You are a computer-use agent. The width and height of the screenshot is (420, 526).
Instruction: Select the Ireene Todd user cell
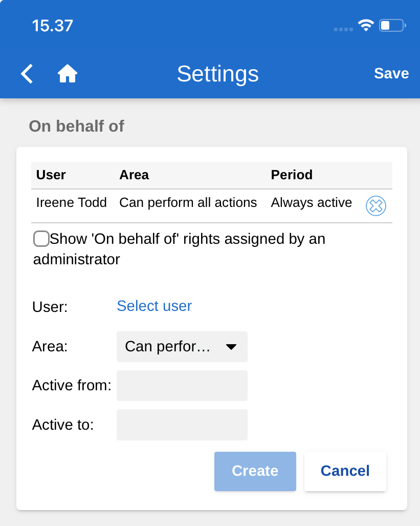71,203
